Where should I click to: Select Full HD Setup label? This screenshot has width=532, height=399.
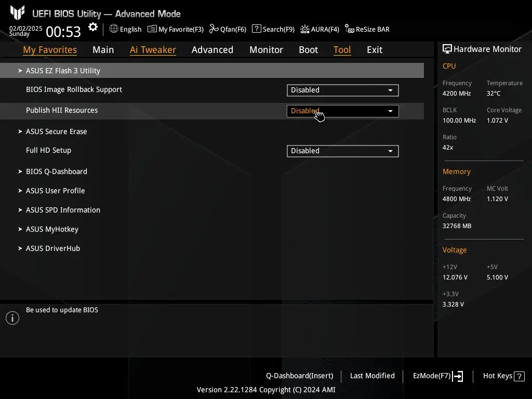48,150
